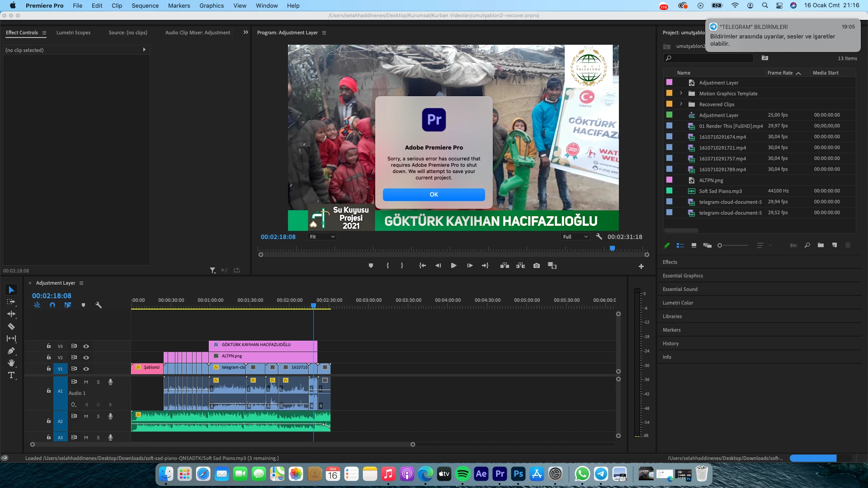Mute audio track A1

[86, 382]
